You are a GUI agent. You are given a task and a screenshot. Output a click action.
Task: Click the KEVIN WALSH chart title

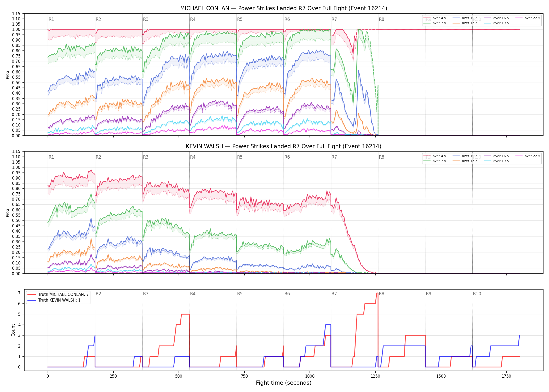284,146
